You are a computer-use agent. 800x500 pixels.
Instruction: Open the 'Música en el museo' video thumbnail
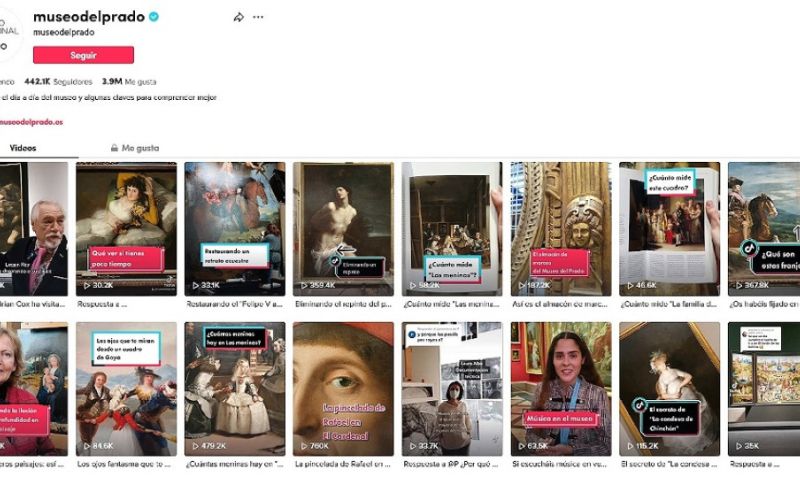pyautogui.click(x=561, y=389)
